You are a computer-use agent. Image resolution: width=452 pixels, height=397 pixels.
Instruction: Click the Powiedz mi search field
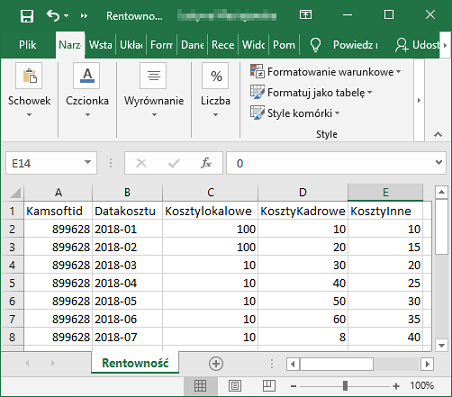[x=355, y=45]
